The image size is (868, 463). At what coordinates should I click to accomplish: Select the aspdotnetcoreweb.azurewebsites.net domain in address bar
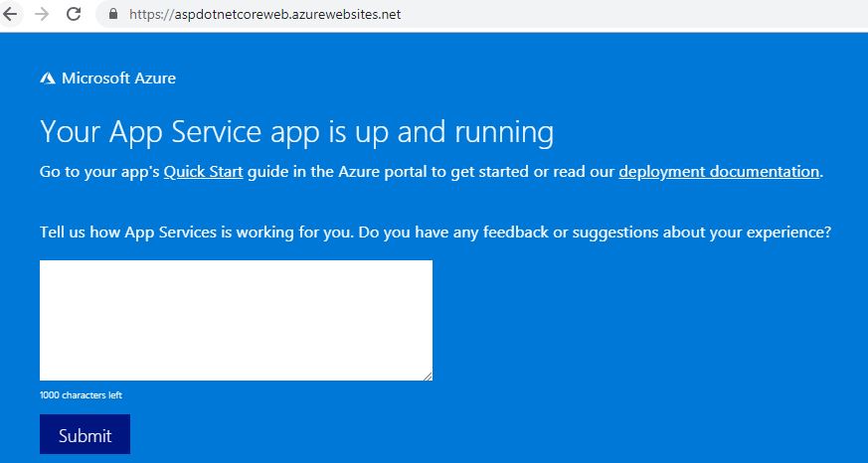coord(287,14)
